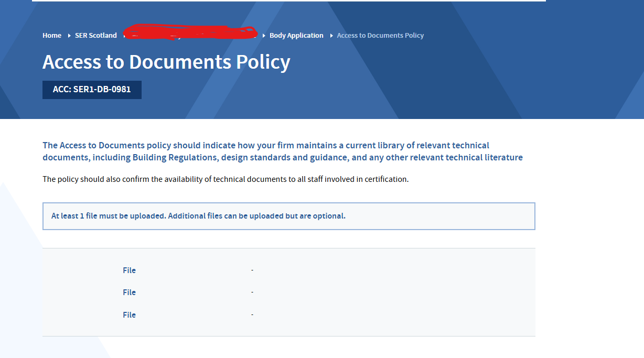
Task: Click the arrow separator after SER Scotland
Action: (x=124, y=36)
